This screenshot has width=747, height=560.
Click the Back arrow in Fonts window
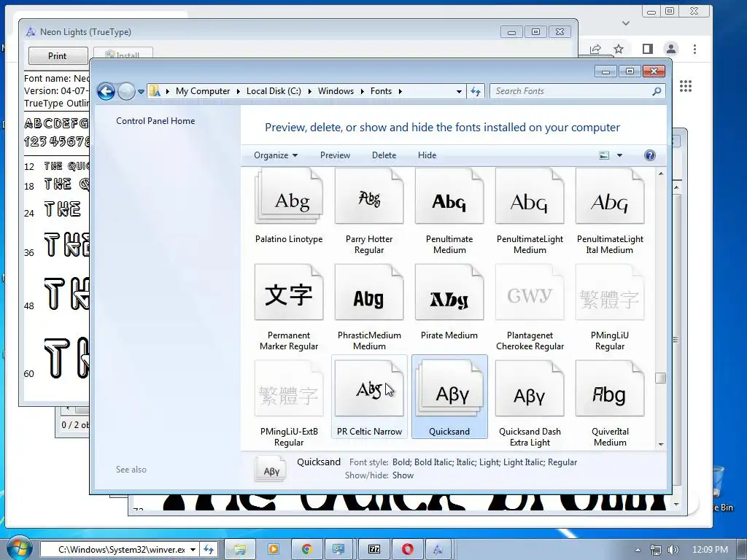click(107, 91)
